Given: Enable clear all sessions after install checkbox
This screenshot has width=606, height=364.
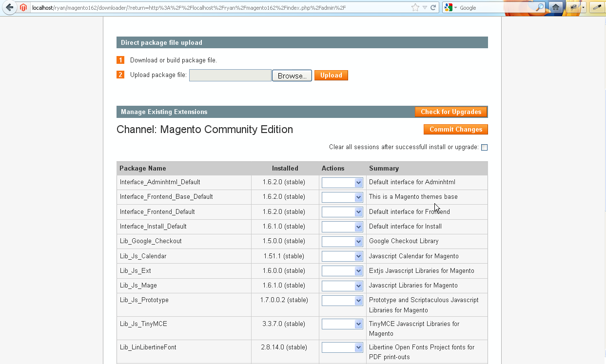Looking at the screenshot, I should point(484,148).
